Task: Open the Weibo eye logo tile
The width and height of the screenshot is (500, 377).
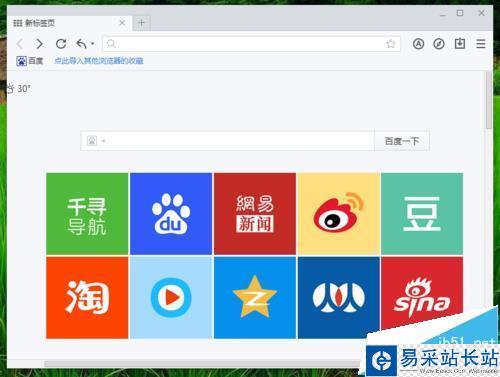Action: click(339, 214)
